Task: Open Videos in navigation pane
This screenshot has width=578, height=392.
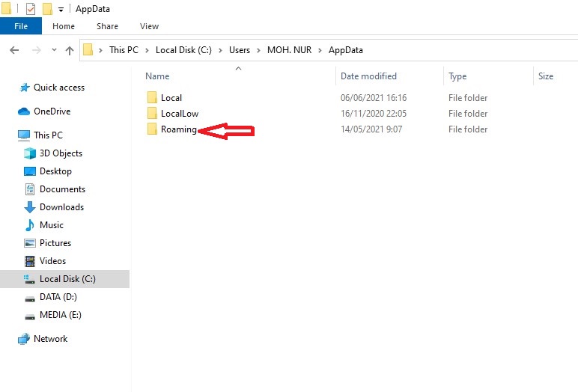Action: click(52, 261)
